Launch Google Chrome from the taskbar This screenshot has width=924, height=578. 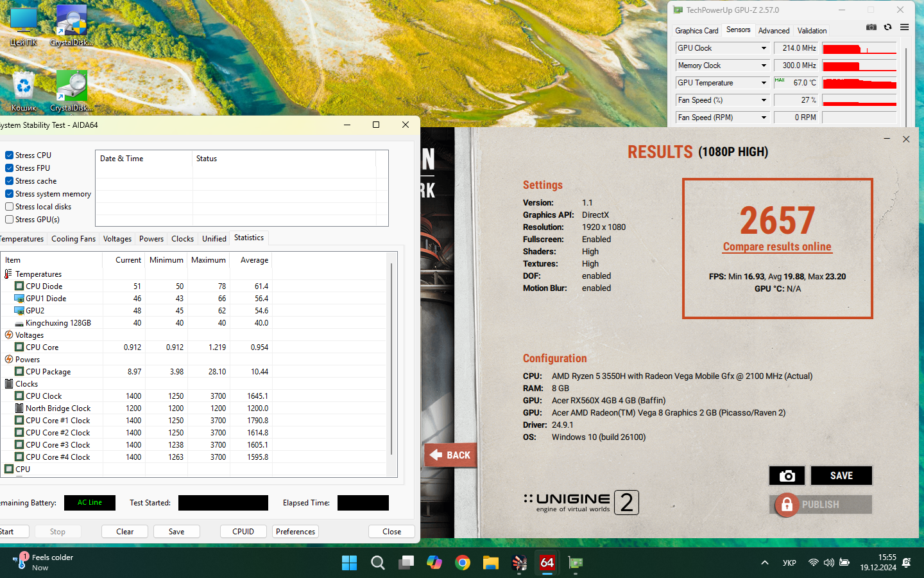coord(462,563)
